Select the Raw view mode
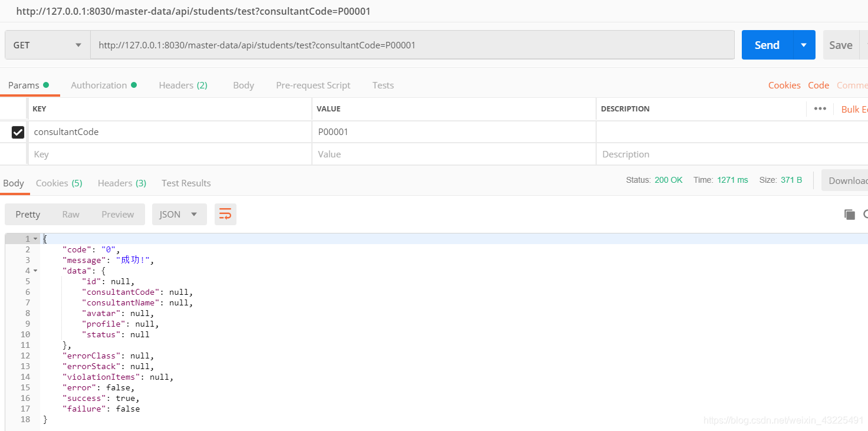868x431 pixels. point(71,215)
